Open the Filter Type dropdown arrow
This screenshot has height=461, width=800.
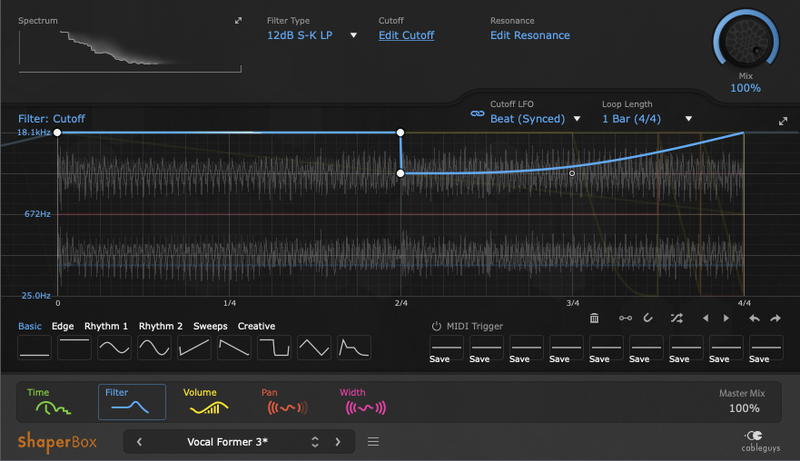pyautogui.click(x=354, y=35)
